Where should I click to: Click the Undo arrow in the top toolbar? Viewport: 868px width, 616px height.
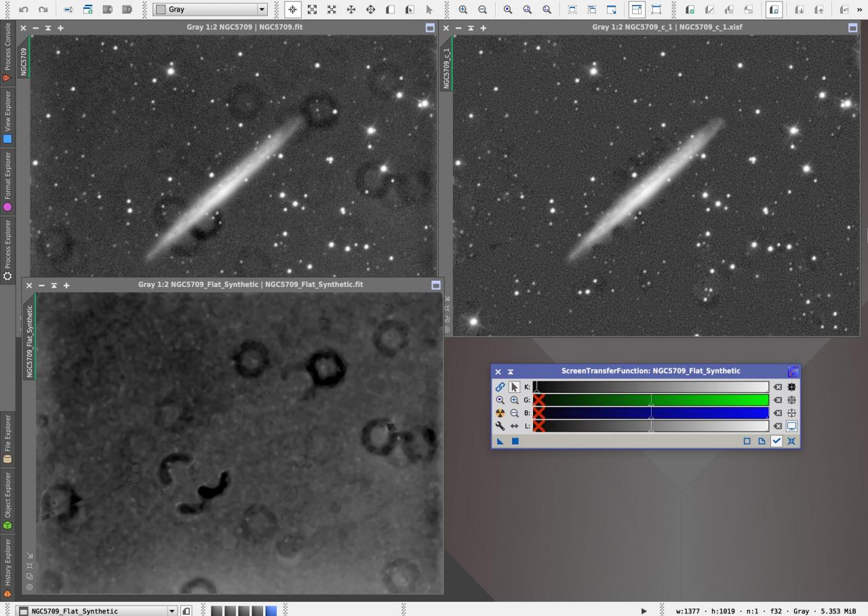(x=24, y=9)
